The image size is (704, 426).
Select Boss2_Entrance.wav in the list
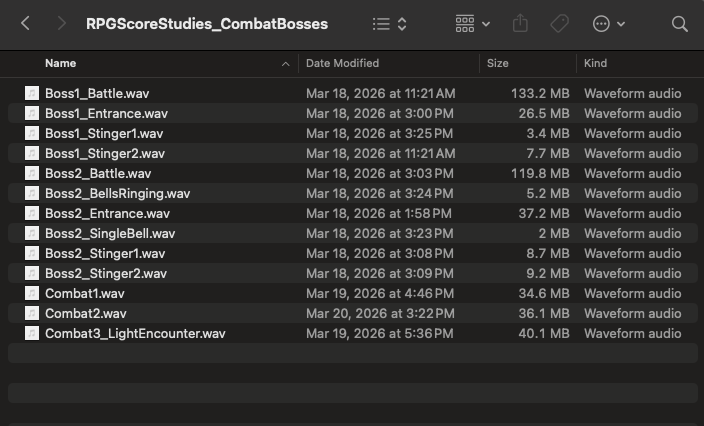pos(107,213)
